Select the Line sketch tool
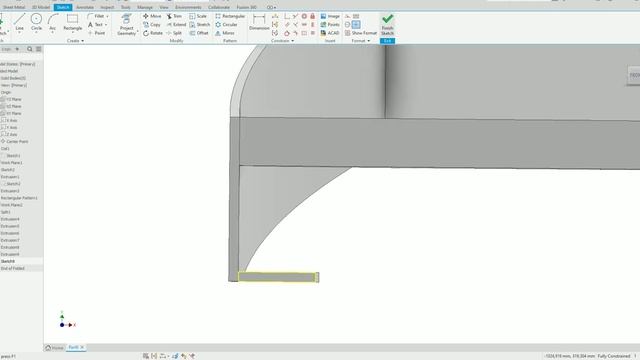 [19, 21]
